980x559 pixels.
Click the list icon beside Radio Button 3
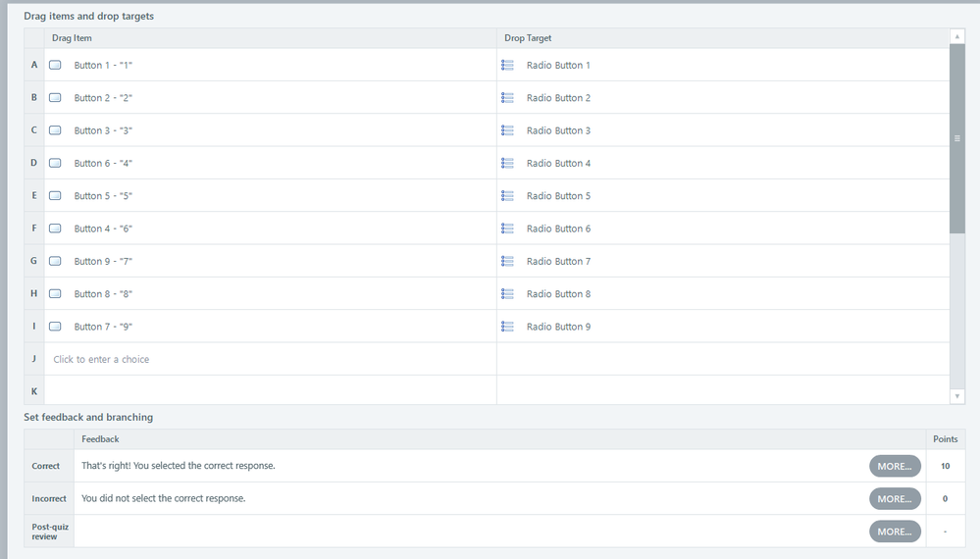coord(507,130)
